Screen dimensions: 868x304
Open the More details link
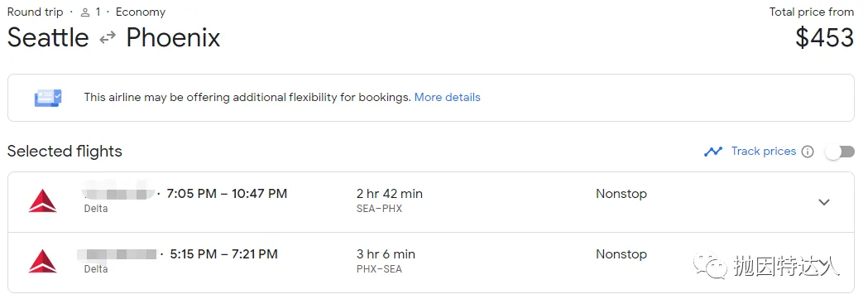[x=448, y=98]
